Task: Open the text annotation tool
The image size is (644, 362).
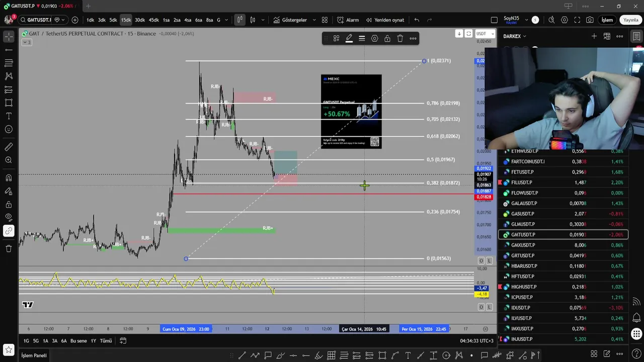Action: 9,116
